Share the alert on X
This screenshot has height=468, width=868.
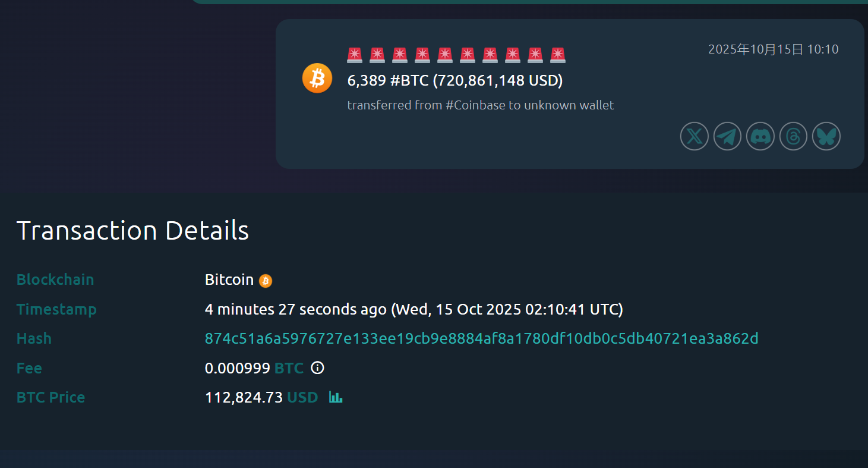pyautogui.click(x=694, y=136)
